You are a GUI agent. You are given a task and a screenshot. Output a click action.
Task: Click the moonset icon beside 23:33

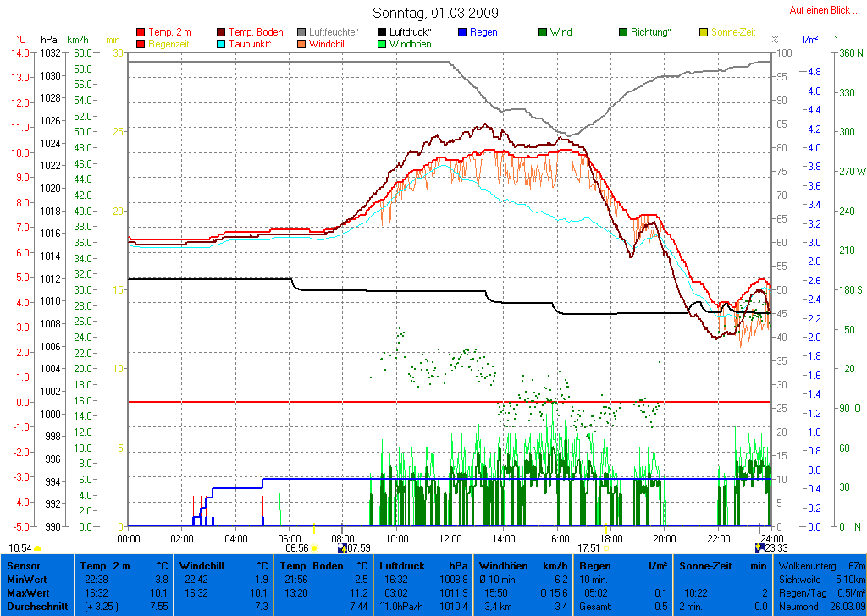tap(759, 548)
